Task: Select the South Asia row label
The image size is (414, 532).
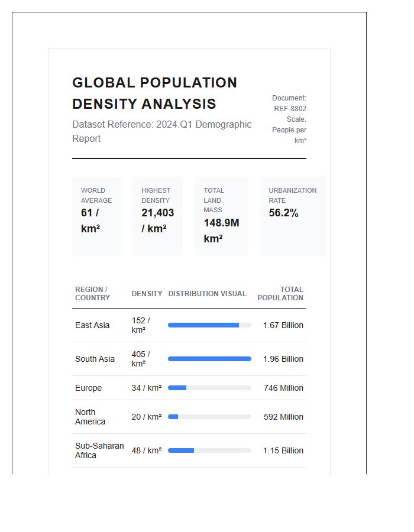Action: tap(95, 359)
